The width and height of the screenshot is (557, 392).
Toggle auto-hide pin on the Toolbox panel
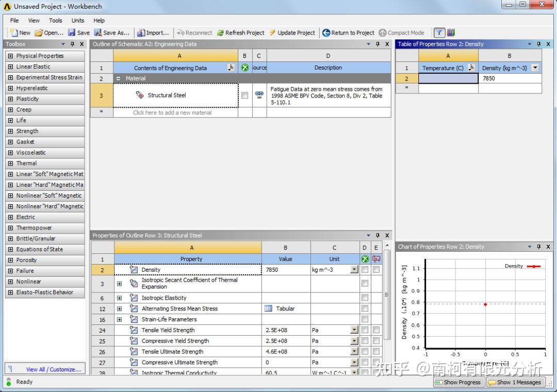(x=73, y=44)
